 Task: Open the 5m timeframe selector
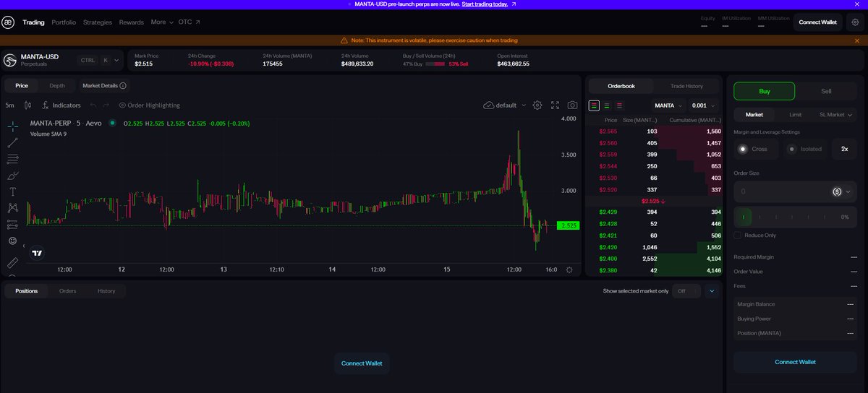pos(10,105)
